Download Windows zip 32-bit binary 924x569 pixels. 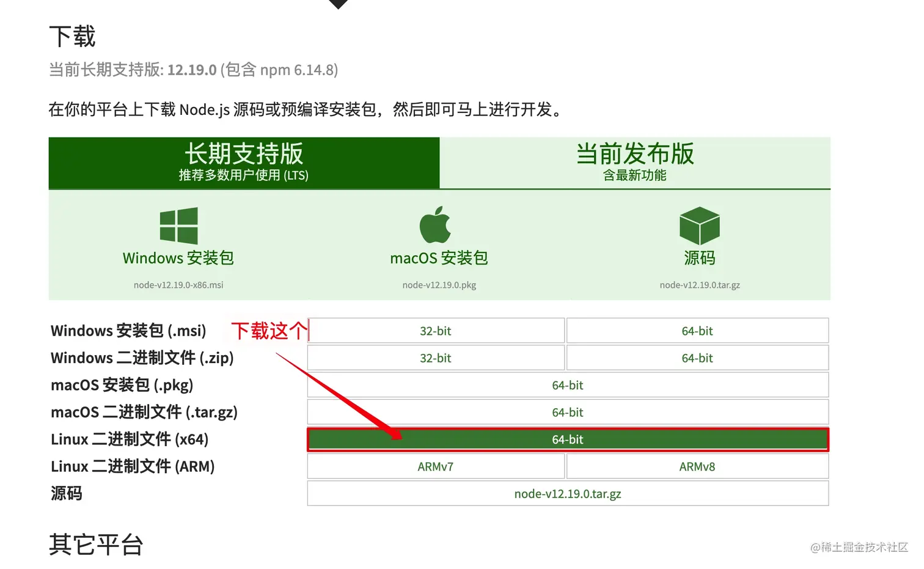pos(436,358)
